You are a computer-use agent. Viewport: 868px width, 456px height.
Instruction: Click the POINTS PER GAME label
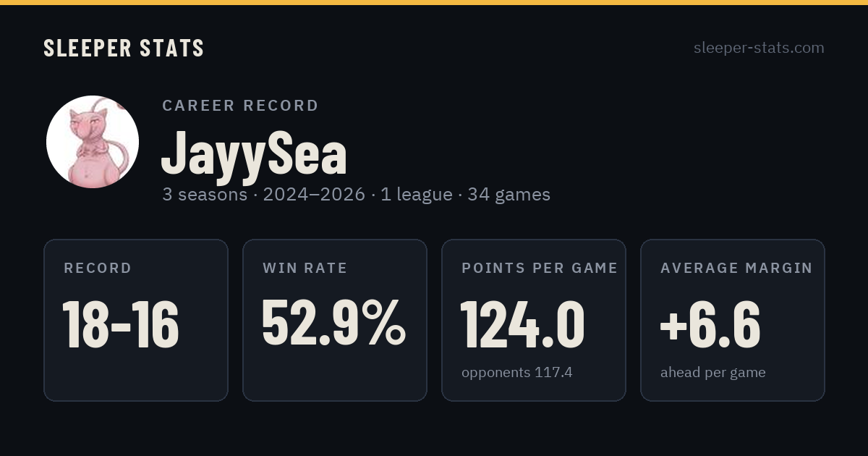tap(540, 268)
